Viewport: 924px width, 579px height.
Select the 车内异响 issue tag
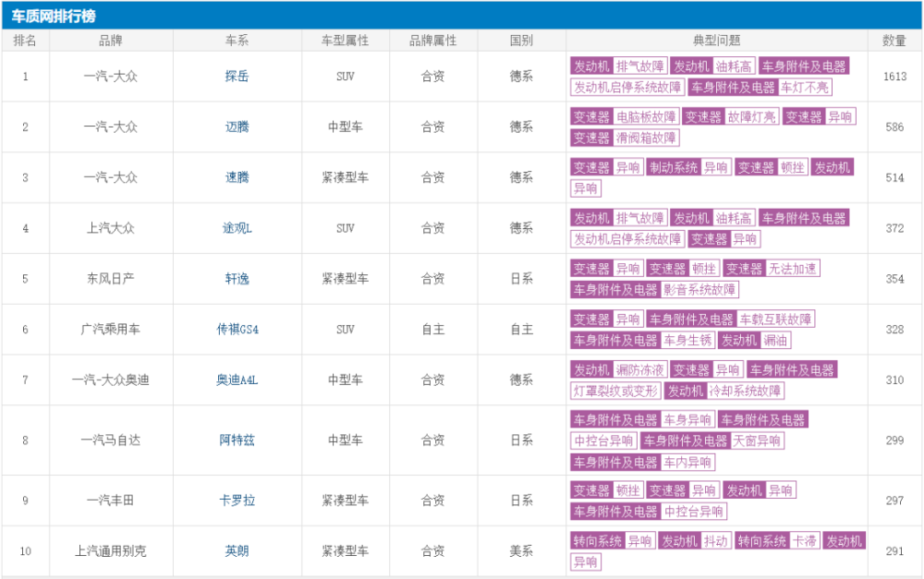687,463
